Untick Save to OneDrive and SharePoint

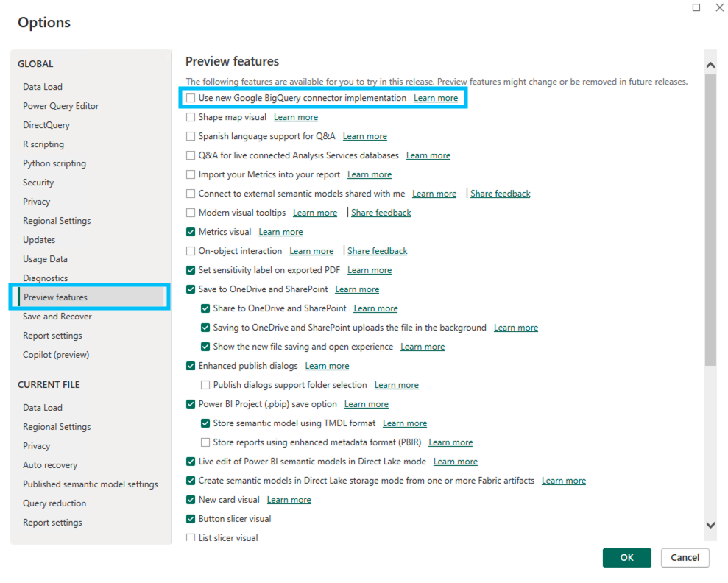click(x=191, y=289)
